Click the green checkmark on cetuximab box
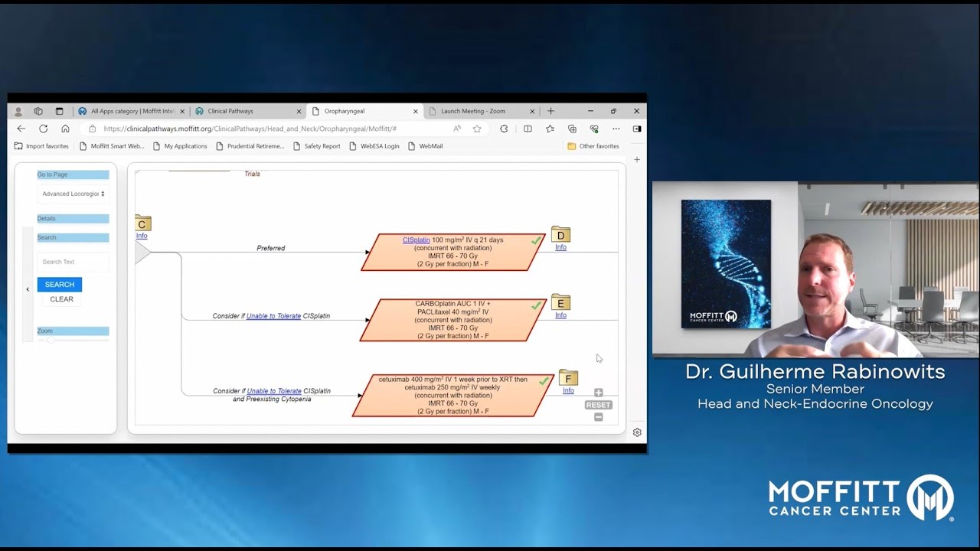Image resolution: width=980 pixels, height=551 pixels. pos(544,380)
